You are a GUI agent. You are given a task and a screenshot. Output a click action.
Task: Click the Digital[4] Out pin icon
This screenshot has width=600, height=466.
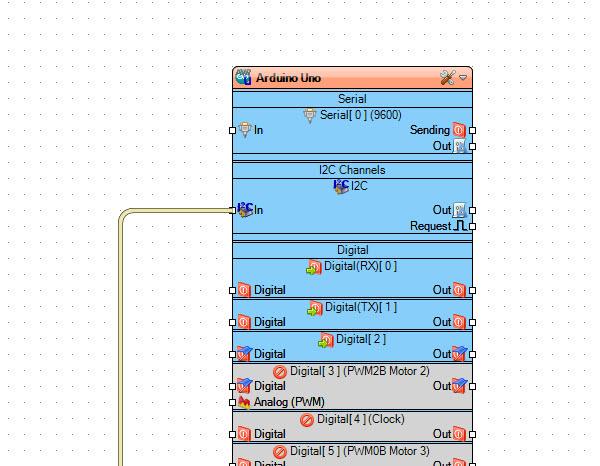pyautogui.click(x=459, y=434)
